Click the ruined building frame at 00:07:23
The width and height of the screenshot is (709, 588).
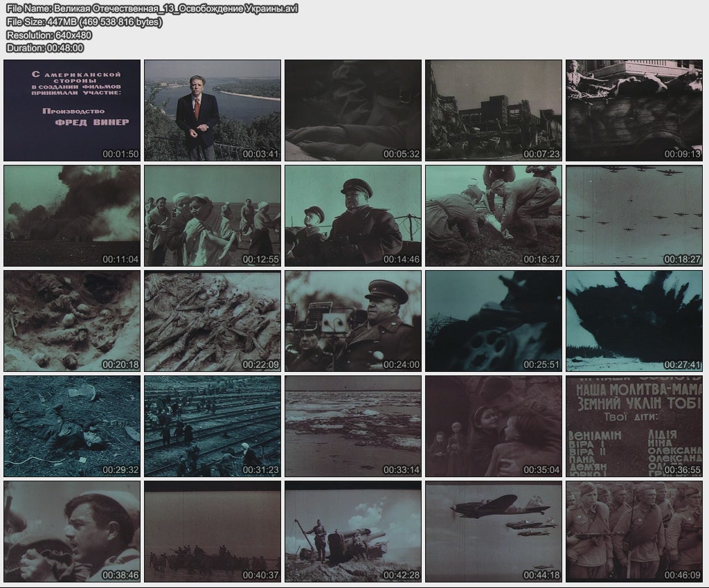click(x=493, y=110)
